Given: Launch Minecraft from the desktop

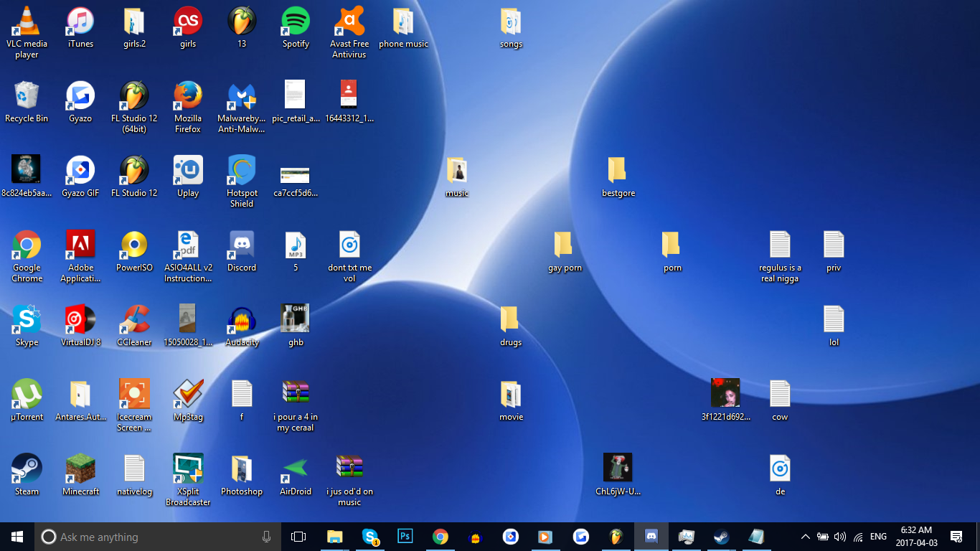Looking at the screenshot, I should (80, 475).
